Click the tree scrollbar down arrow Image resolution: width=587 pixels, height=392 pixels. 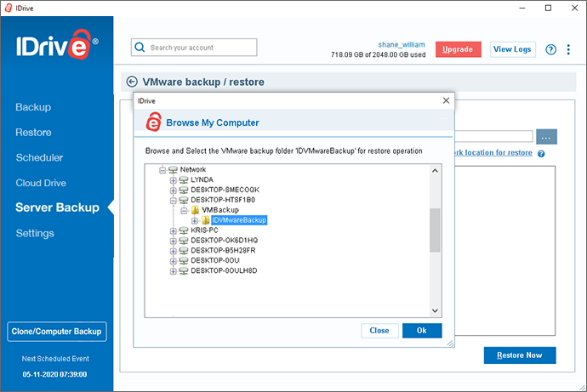pyautogui.click(x=435, y=310)
